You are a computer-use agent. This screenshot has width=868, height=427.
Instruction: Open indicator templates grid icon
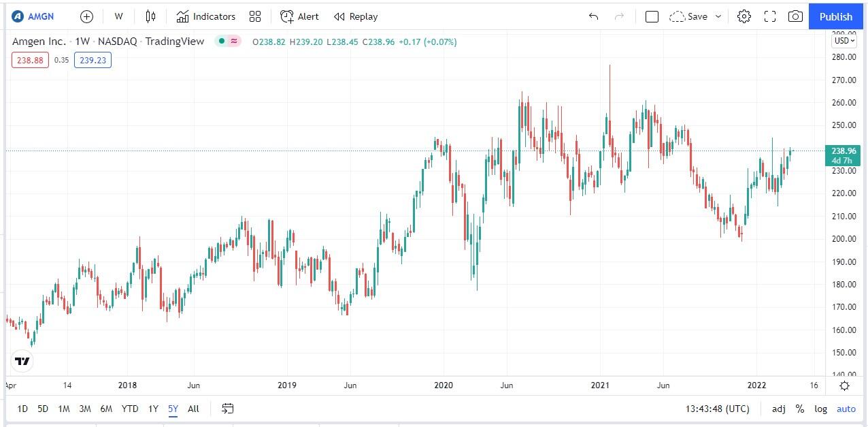click(255, 16)
